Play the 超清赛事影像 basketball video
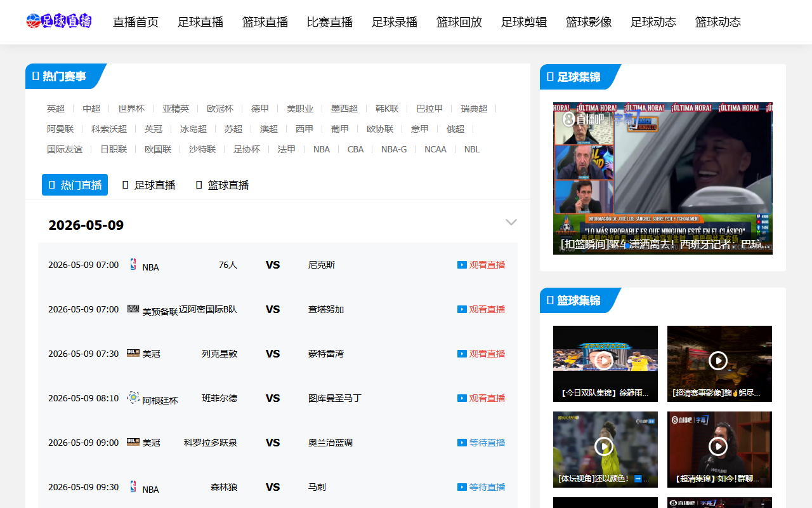 coord(719,361)
